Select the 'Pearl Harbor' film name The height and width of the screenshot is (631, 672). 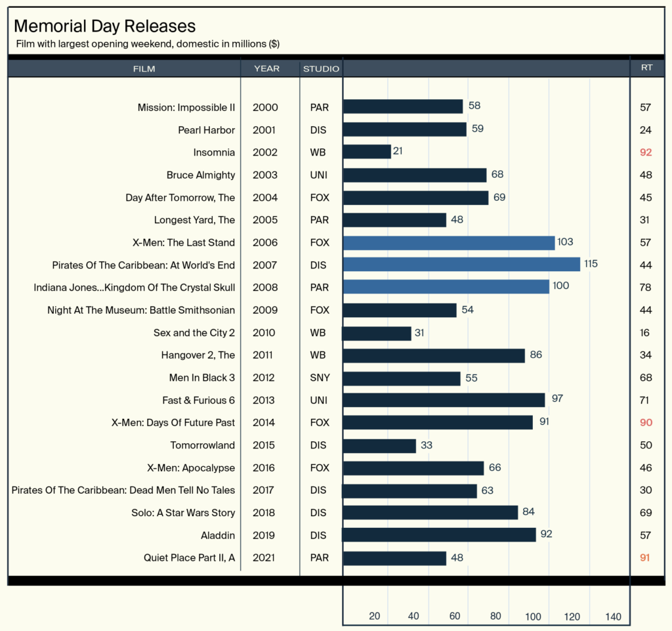click(x=207, y=130)
